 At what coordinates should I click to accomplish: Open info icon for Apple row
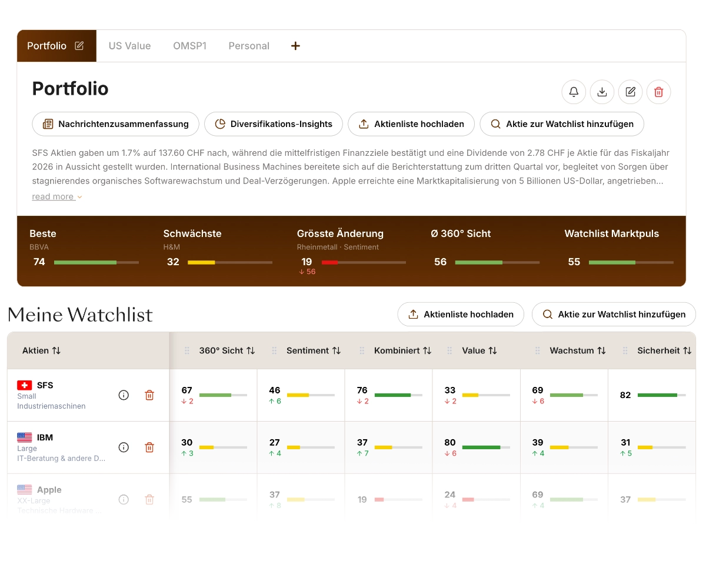(124, 500)
